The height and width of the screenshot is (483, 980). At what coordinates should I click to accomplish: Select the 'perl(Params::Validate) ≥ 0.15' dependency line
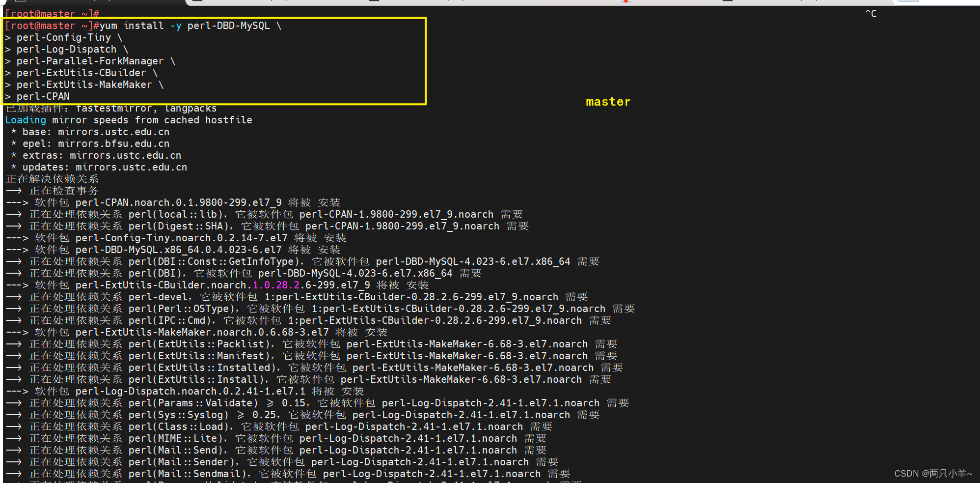point(317,403)
